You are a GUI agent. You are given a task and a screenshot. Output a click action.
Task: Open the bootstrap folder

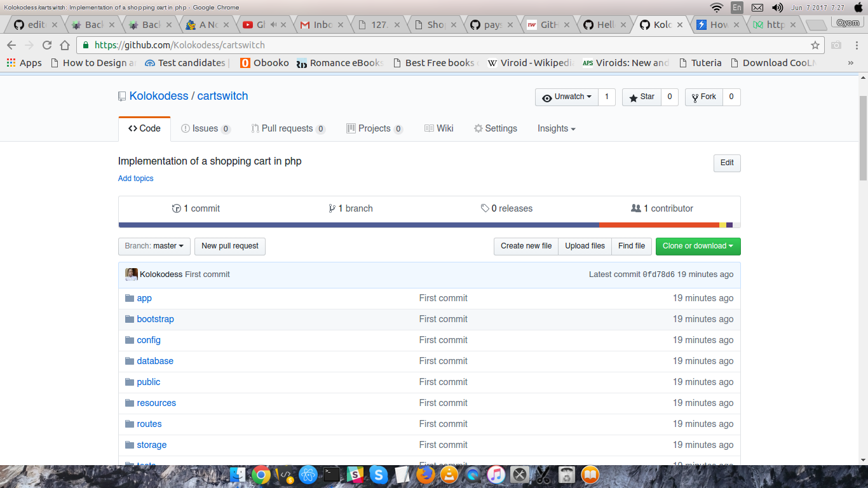[x=155, y=319]
